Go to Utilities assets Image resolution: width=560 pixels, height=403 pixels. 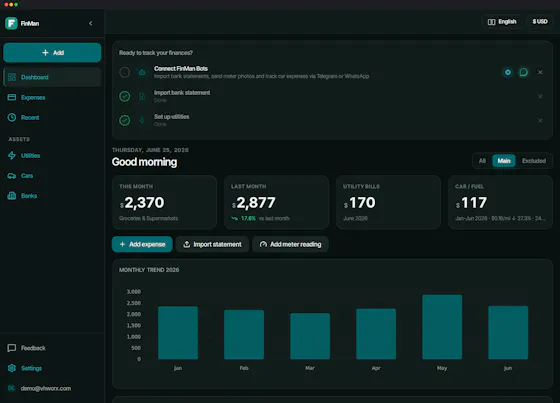(x=52, y=155)
